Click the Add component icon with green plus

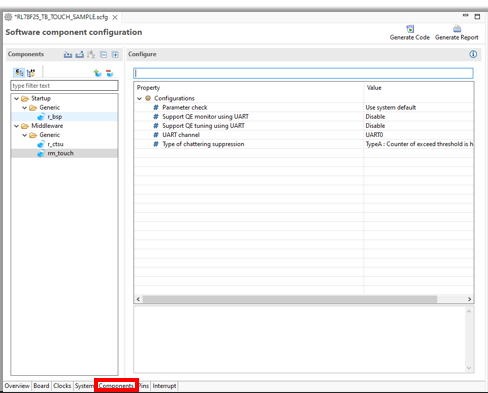coord(97,73)
